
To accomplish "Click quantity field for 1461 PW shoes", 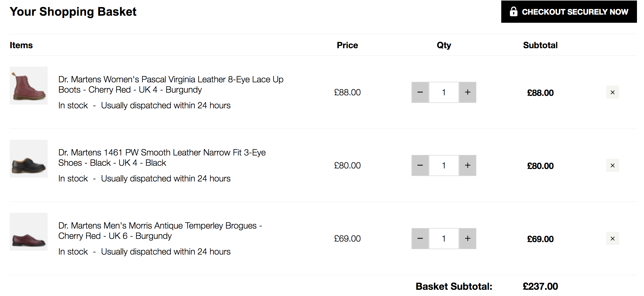I will 444,165.
